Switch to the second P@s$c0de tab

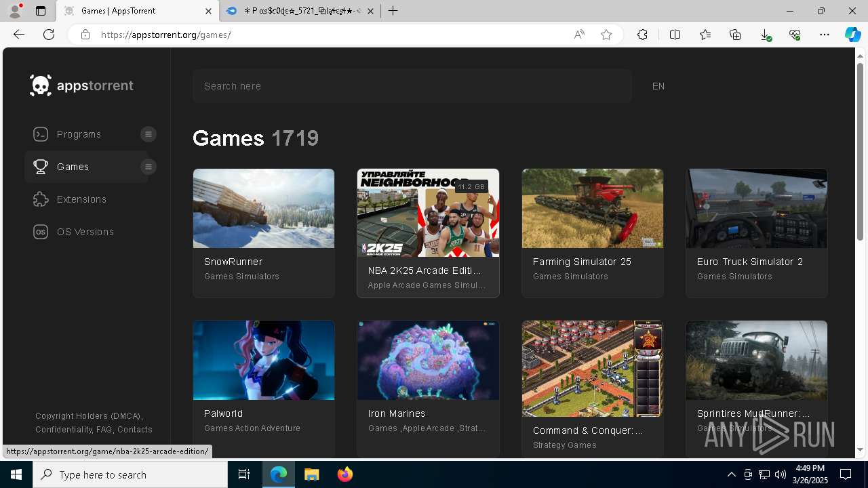300,11
